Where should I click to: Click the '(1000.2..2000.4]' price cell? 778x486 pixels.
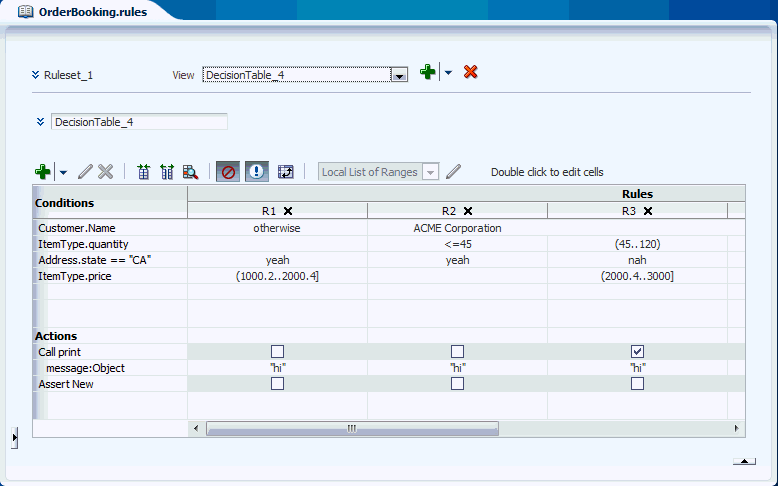(x=277, y=276)
